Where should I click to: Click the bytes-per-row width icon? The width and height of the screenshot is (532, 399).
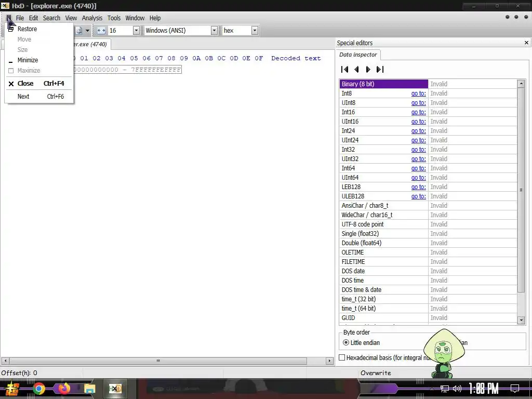[x=101, y=31]
